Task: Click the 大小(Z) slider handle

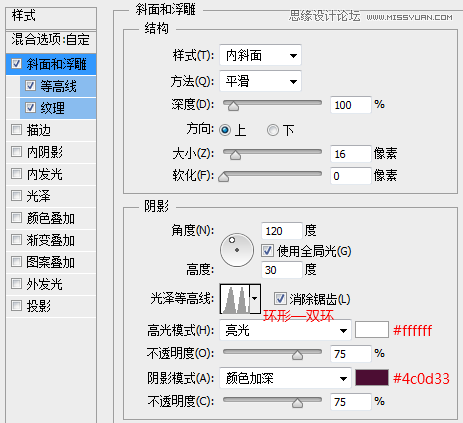Action: (235, 155)
